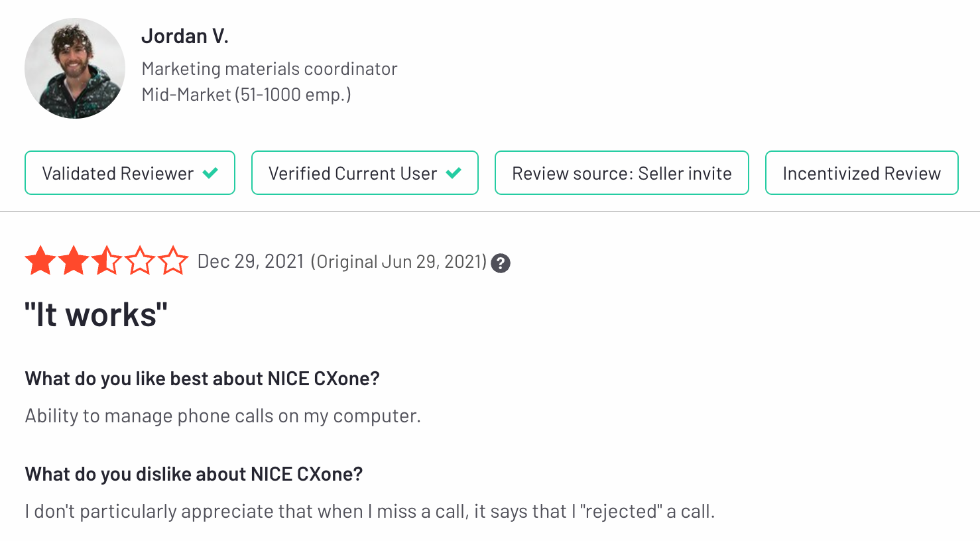Click the second filled star

click(x=74, y=261)
